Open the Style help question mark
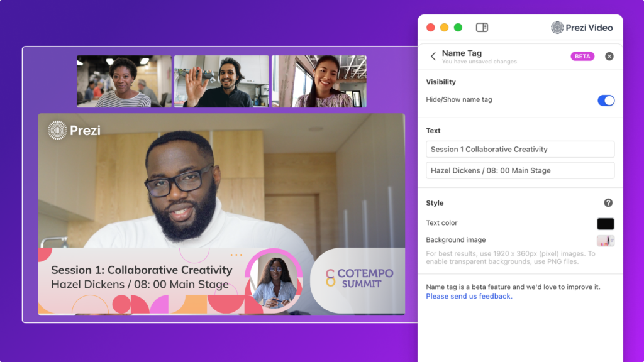The height and width of the screenshot is (362, 644). point(608,203)
